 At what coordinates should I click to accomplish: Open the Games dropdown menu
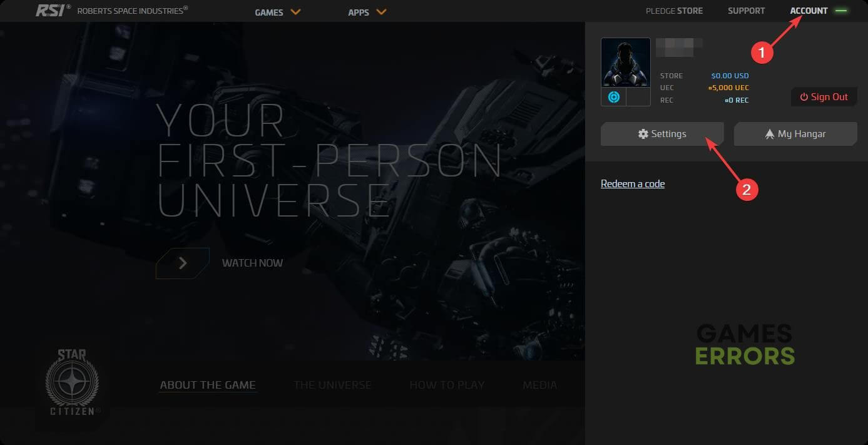pyautogui.click(x=278, y=12)
